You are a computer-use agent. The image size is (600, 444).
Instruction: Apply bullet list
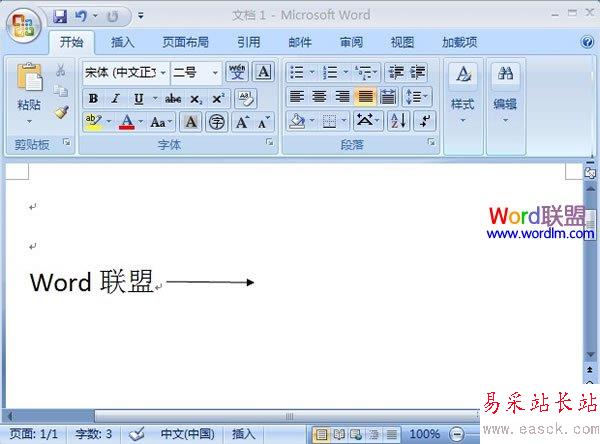tap(298, 72)
